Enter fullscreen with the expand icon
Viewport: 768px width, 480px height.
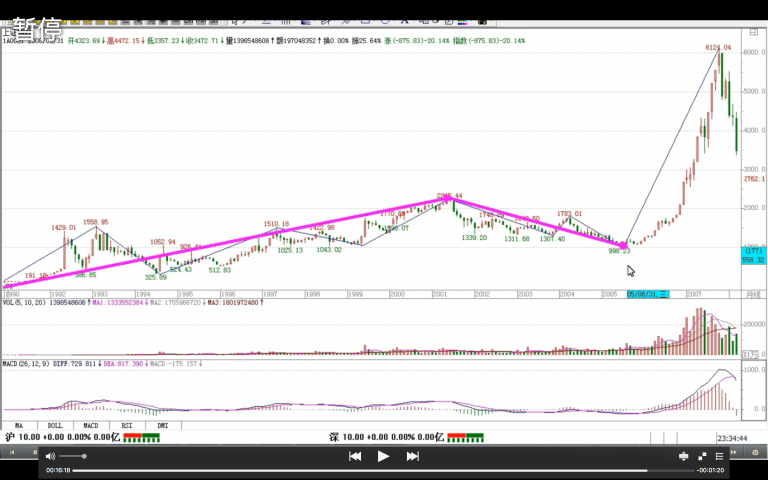(x=703, y=456)
